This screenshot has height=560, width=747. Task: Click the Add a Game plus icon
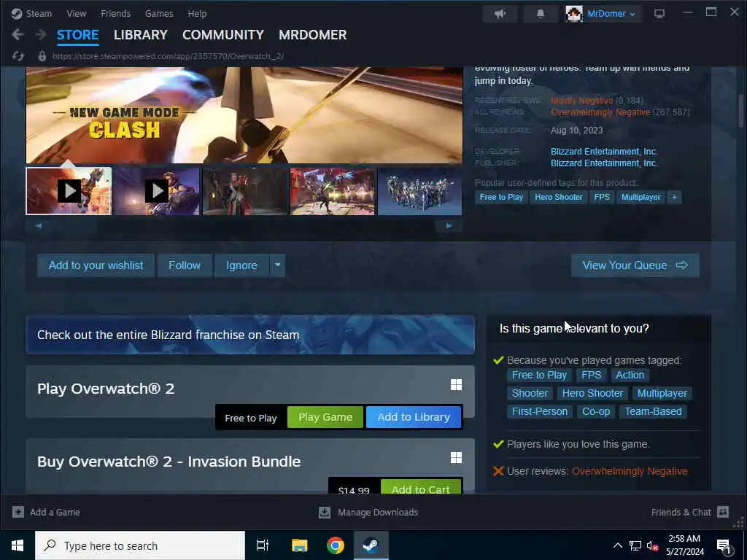pyautogui.click(x=18, y=512)
